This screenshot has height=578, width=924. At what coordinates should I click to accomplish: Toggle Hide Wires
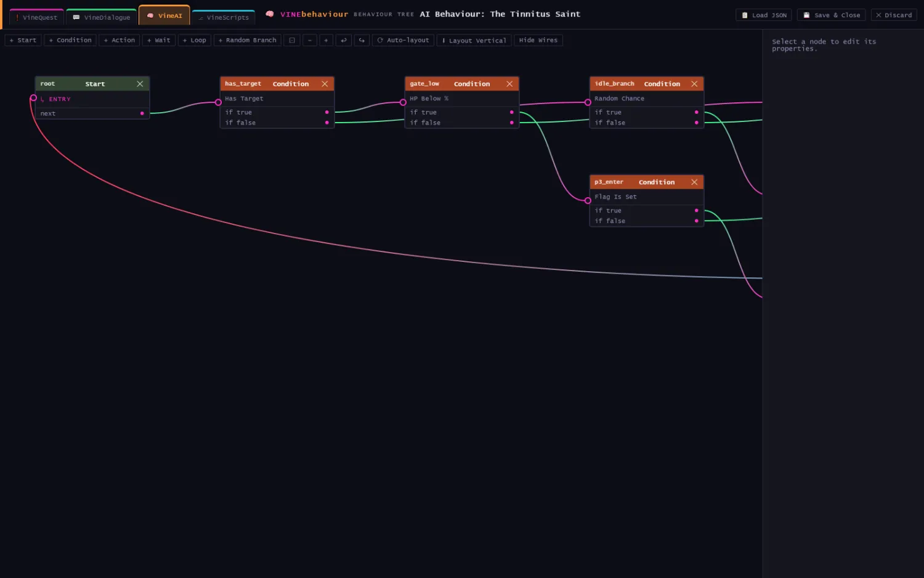click(x=538, y=40)
